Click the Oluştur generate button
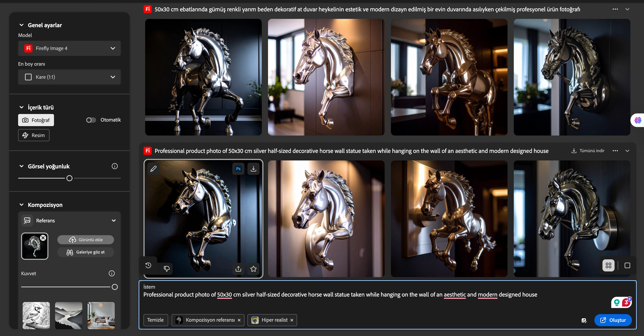Screen dimensions: 644x336 pyautogui.click(x=613, y=320)
